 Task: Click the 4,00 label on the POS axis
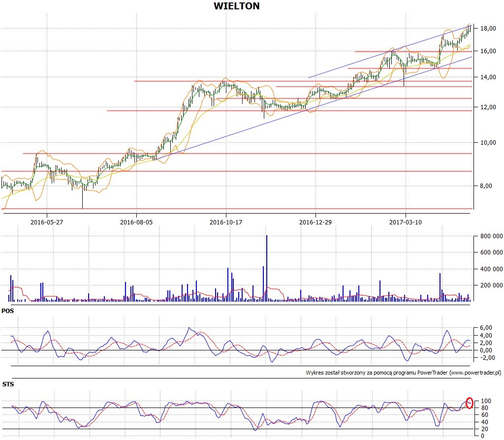[486, 336]
